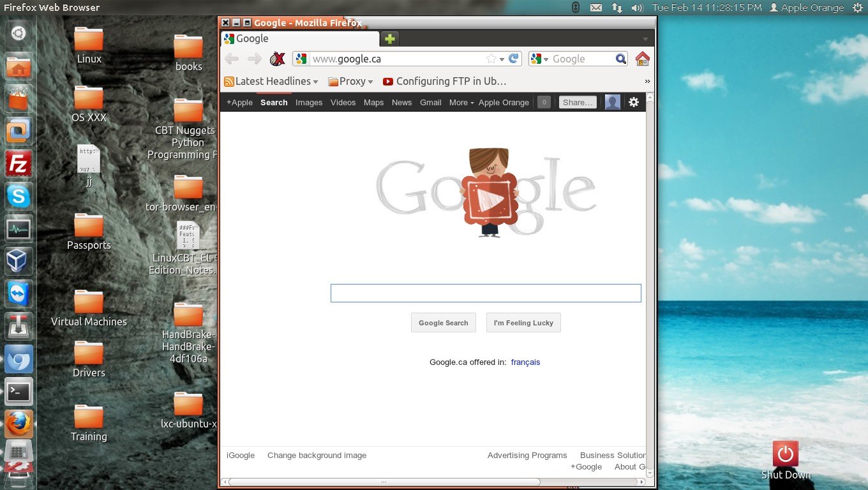This screenshot has width=868, height=490.
Task: Expand the Proxy bookmarks folder dropdown
Action: tap(370, 82)
